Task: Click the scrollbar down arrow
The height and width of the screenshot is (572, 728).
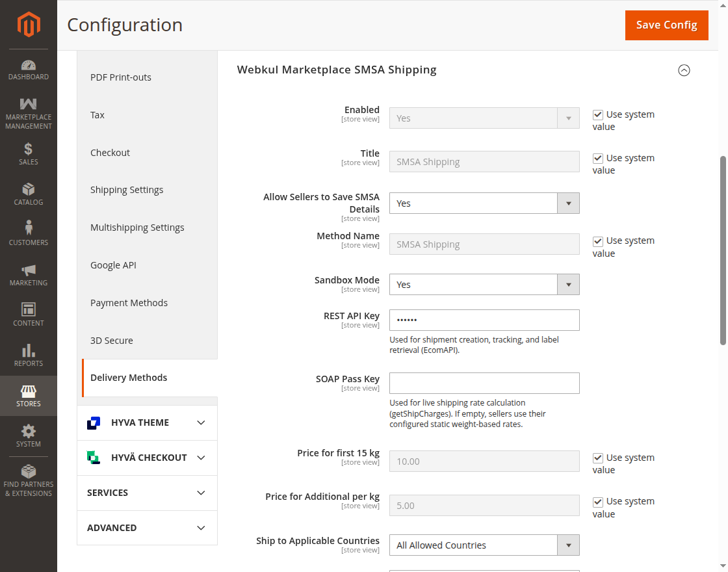Action: (723, 567)
